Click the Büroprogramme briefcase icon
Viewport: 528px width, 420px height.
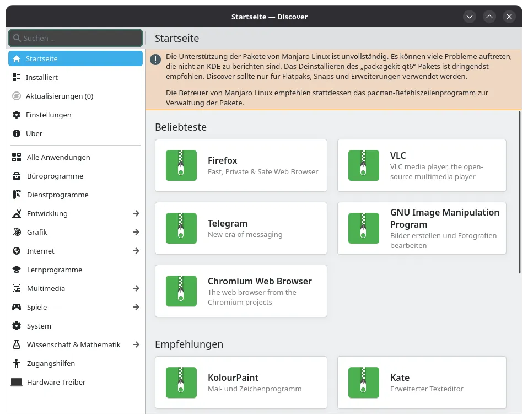(x=17, y=176)
